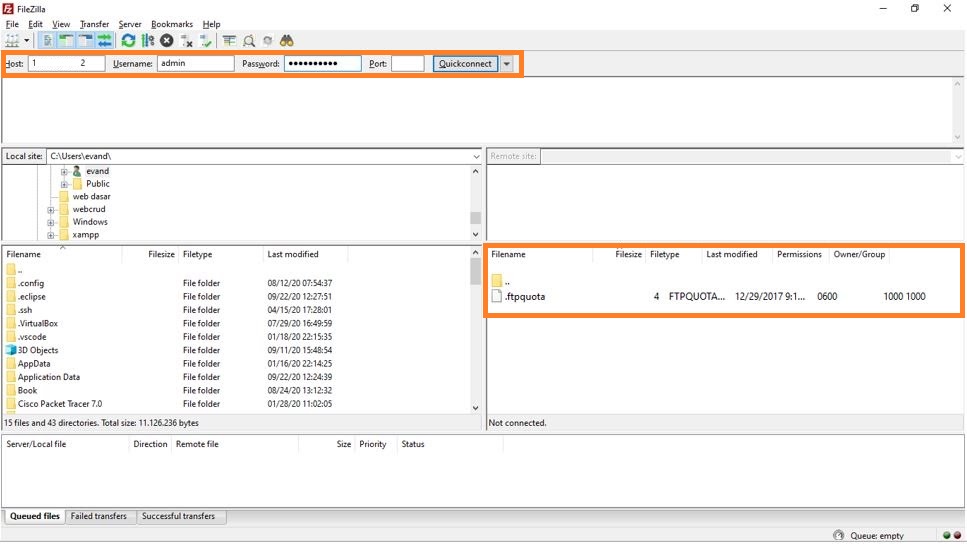Click the Host input field
Image resolution: width=967 pixels, height=546 pixels.
coord(67,63)
